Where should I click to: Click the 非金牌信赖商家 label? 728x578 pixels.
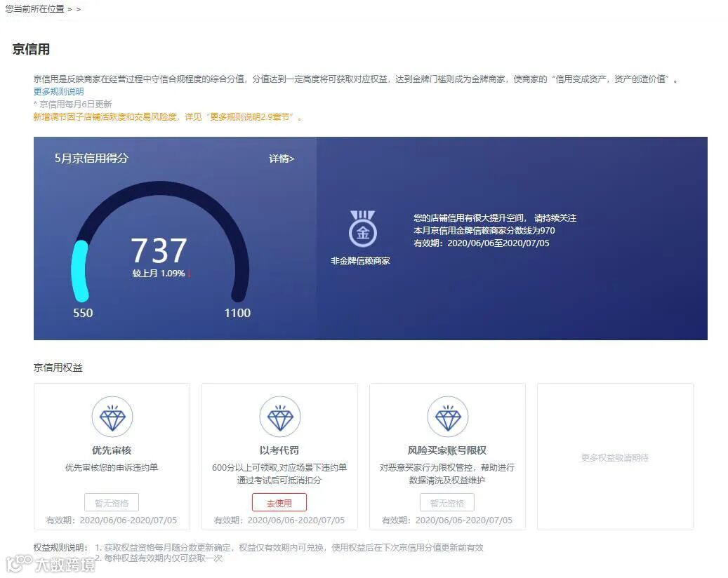click(x=360, y=261)
